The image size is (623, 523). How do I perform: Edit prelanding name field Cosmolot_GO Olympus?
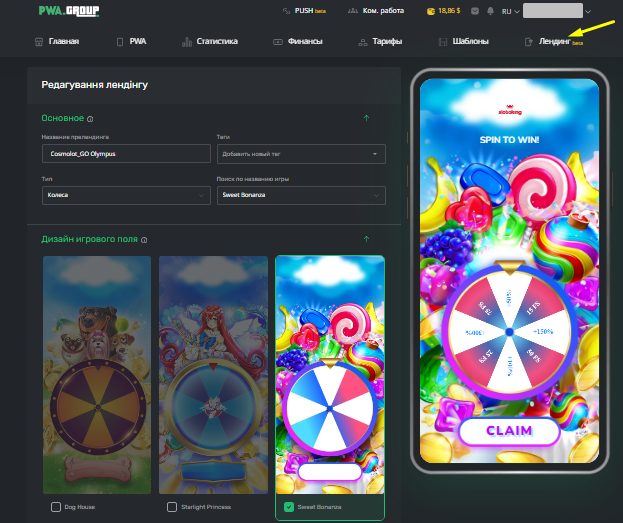(126, 154)
